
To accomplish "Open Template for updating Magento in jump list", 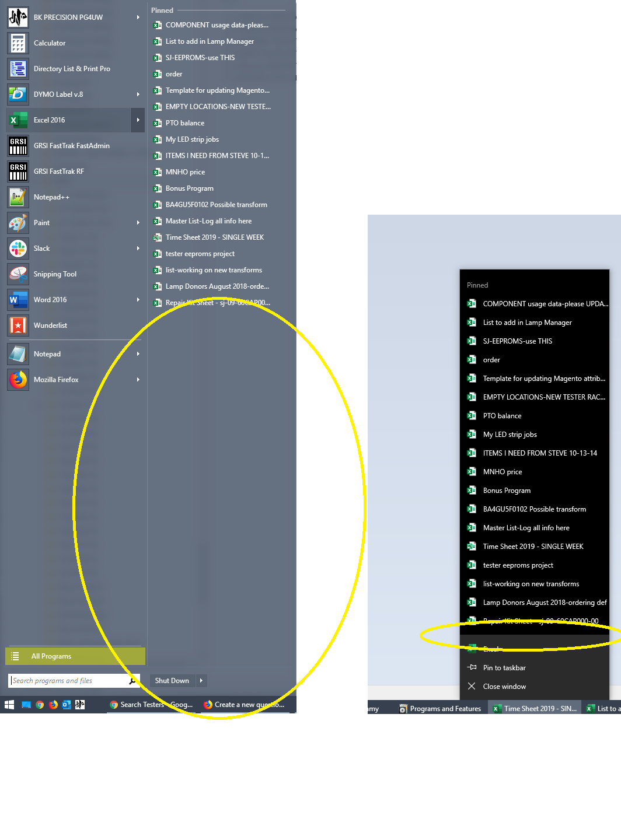I will pos(535,379).
